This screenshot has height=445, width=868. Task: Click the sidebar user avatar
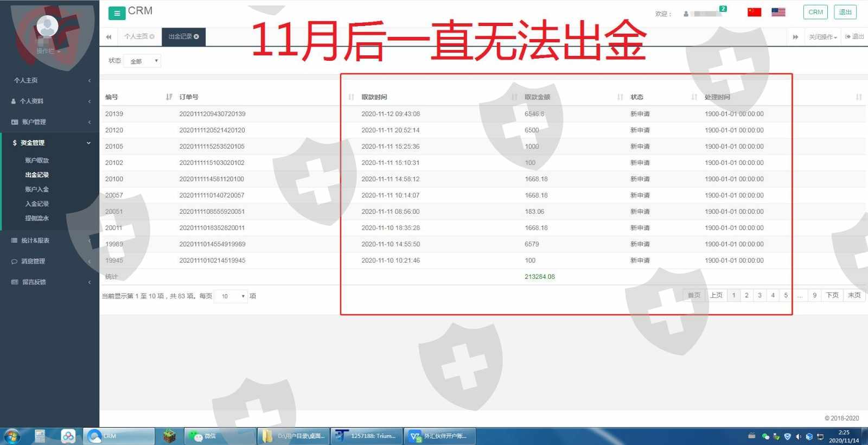pos(47,27)
